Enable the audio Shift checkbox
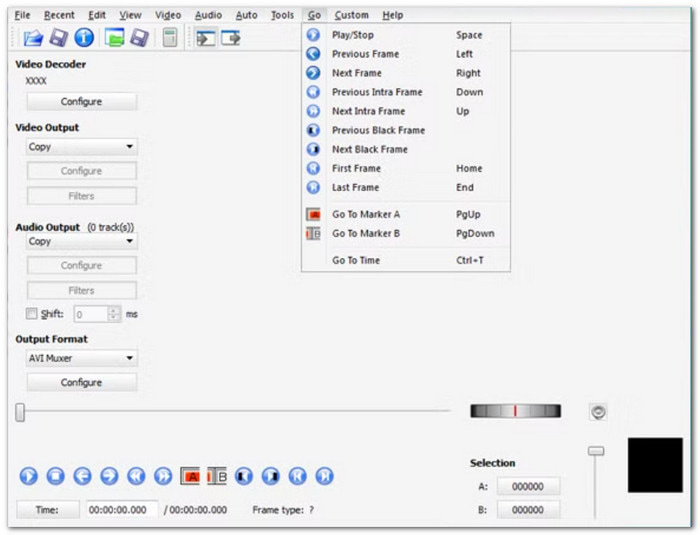 (x=31, y=313)
